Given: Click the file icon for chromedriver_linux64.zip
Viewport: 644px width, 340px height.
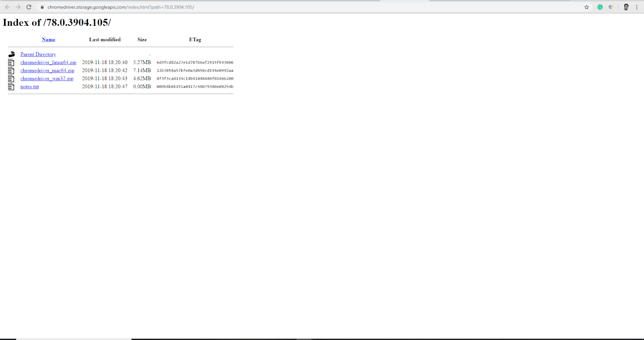Looking at the screenshot, I should pyautogui.click(x=11, y=62).
